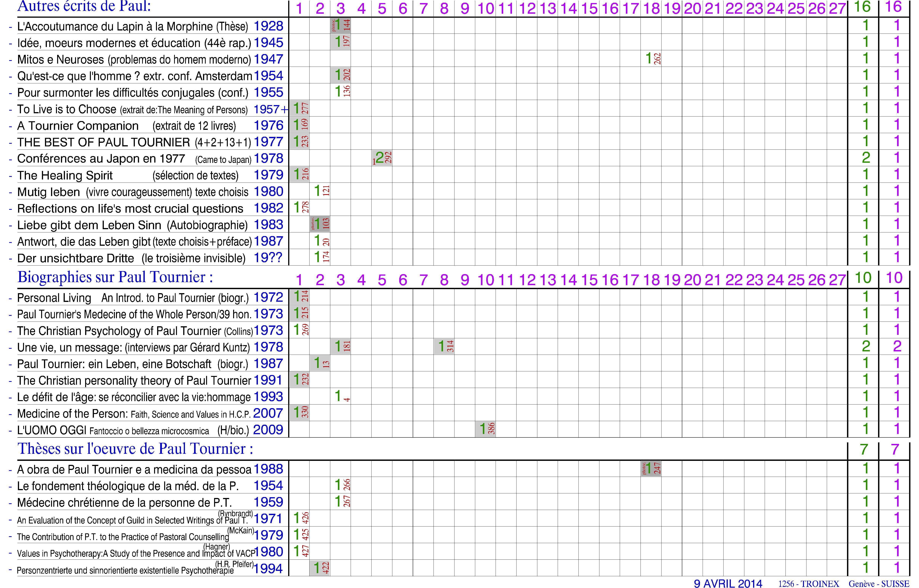
Task: Select 'THE BEST OF PAUL TOURNIER' title
Action: [103, 142]
